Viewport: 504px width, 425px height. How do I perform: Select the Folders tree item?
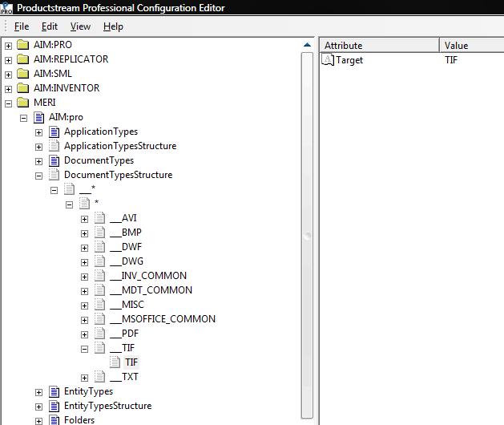(x=79, y=420)
